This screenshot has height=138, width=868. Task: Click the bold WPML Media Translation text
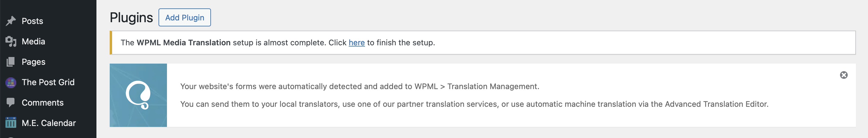(x=183, y=43)
